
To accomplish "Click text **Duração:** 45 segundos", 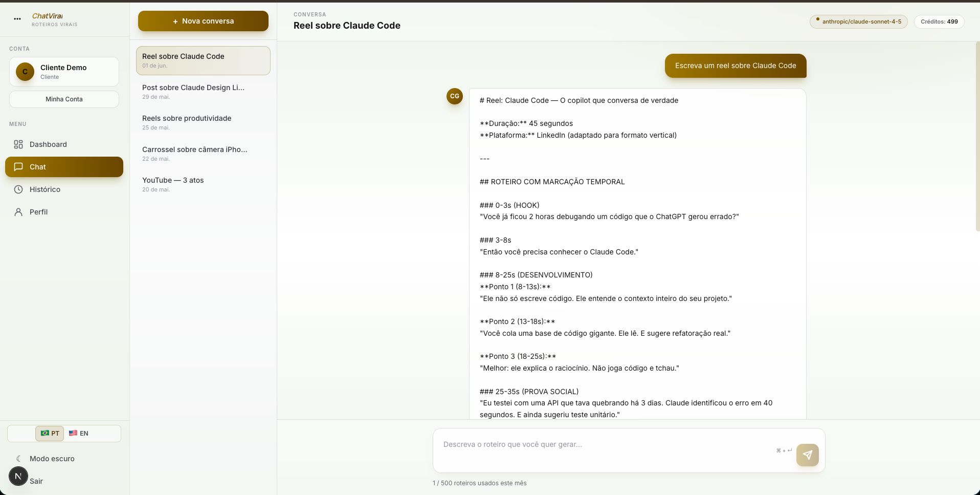I will click(526, 123).
